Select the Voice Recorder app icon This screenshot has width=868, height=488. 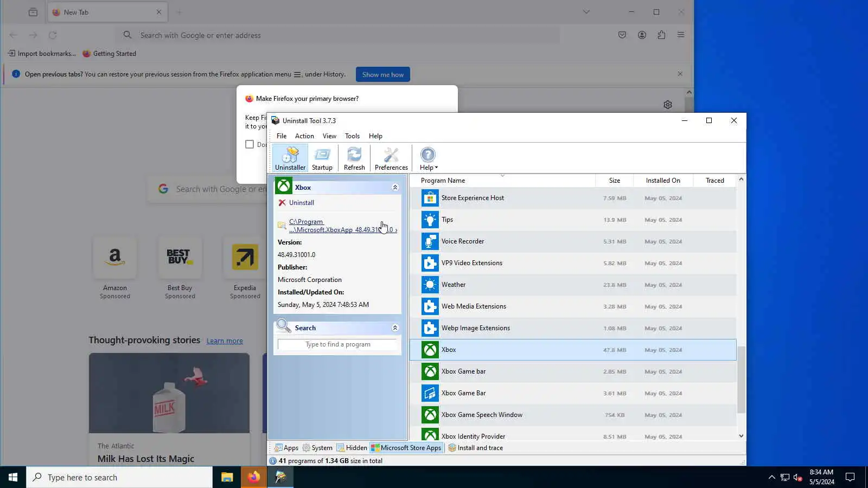[430, 241]
